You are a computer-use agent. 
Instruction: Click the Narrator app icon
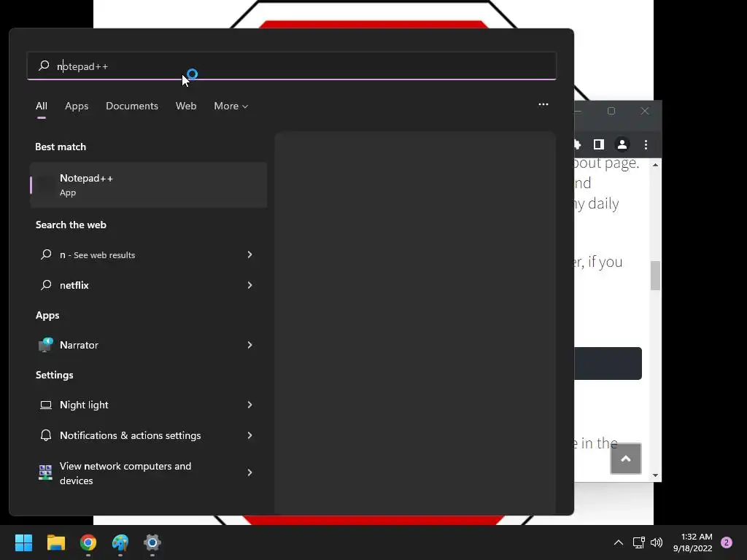tap(46, 345)
